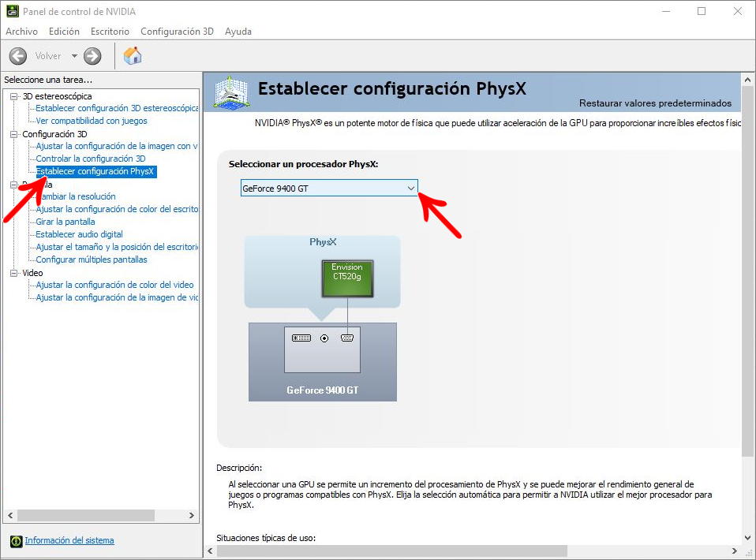Collapse the Video tree node
756x560 pixels.
pyautogui.click(x=14, y=273)
